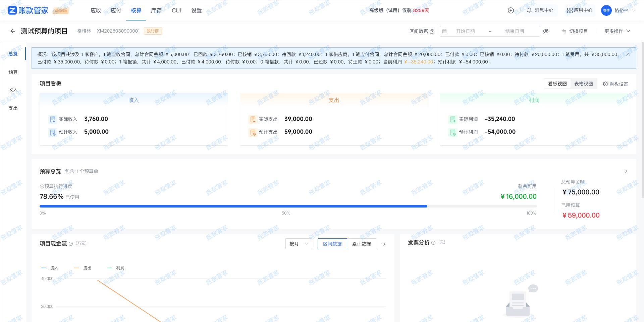Toggle the eye-slash visibility icon

pyautogui.click(x=546, y=31)
